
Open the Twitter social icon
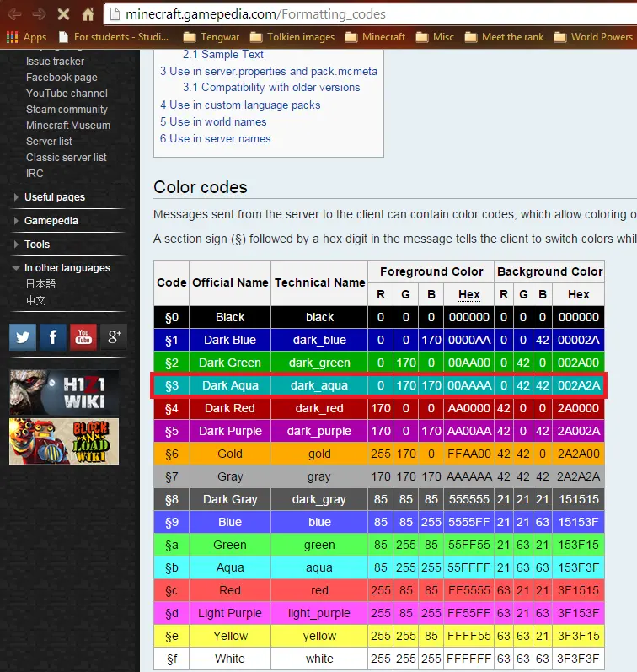pyautogui.click(x=23, y=337)
